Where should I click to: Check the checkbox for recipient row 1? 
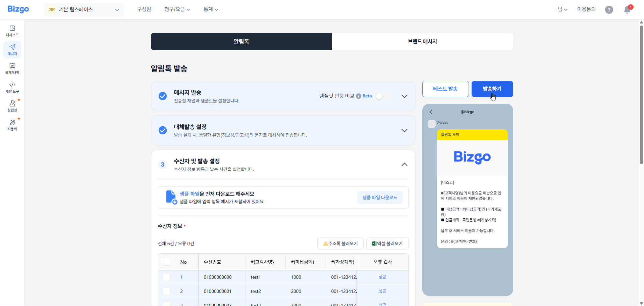coord(167,277)
